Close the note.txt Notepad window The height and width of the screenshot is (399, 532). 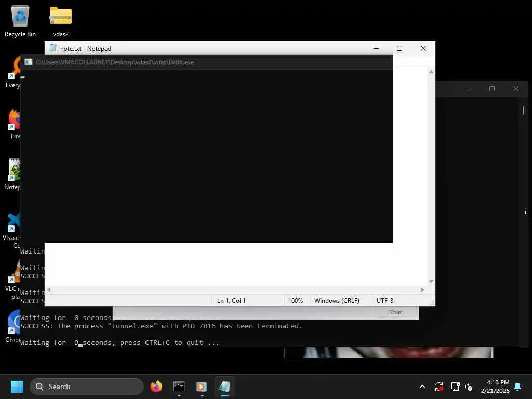click(x=423, y=48)
